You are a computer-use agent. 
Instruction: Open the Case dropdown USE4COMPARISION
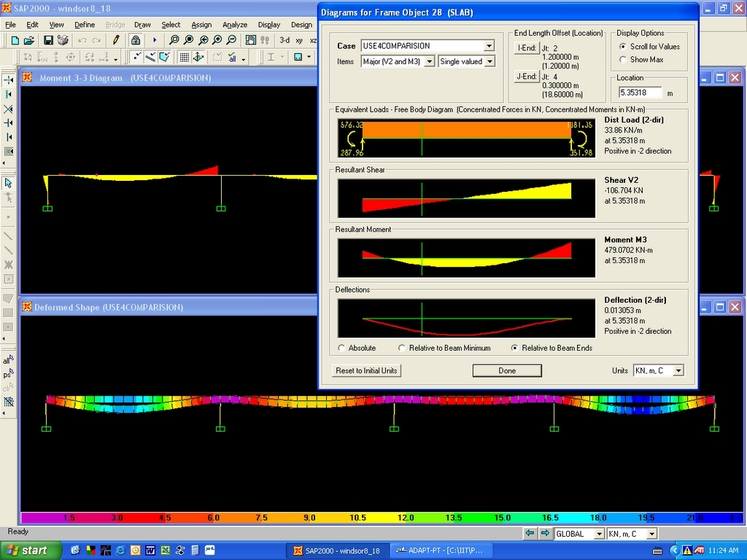[488, 46]
